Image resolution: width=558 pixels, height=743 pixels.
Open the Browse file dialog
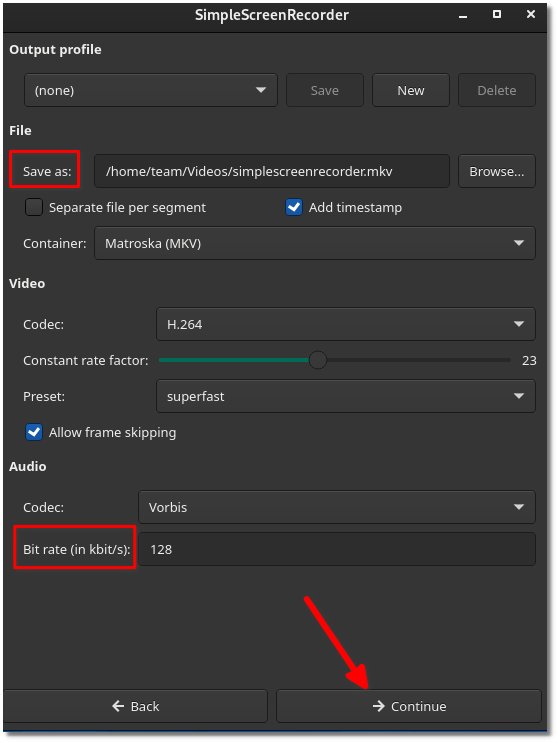pos(496,171)
